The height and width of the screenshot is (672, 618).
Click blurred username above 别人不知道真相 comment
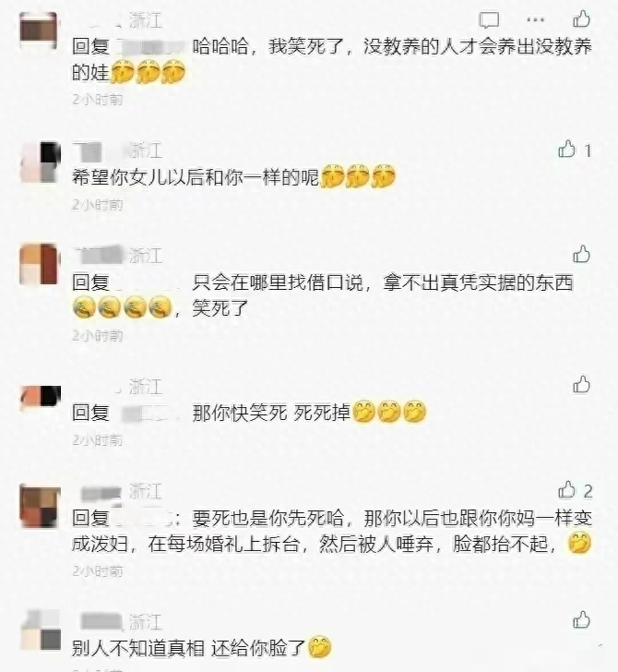coord(101,621)
